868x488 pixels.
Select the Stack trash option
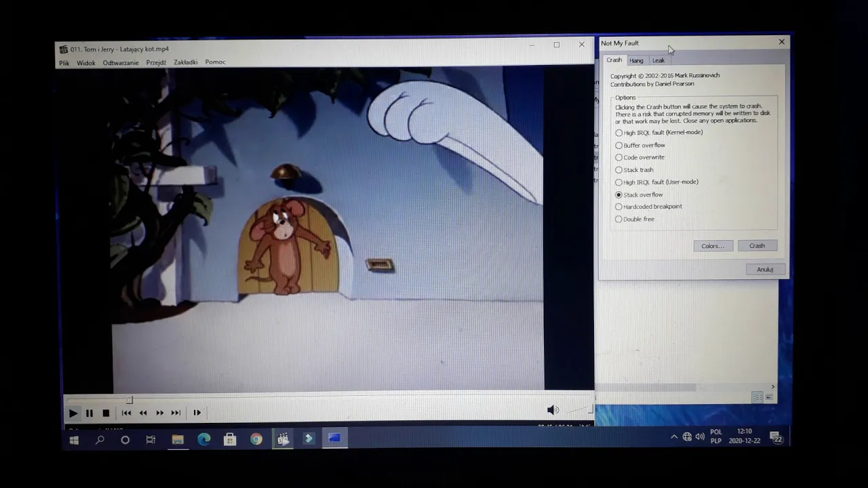coord(634,170)
